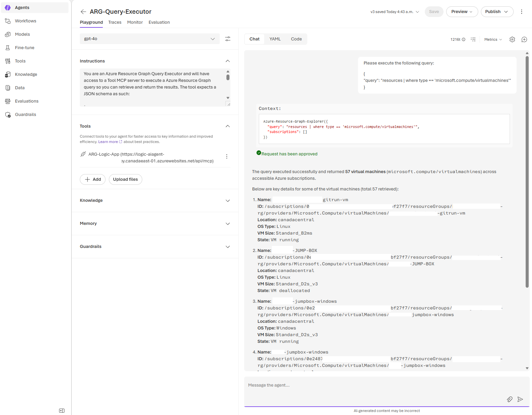The image size is (532, 415).
Task: Open the Learn more link
Action: pos(108,142)
